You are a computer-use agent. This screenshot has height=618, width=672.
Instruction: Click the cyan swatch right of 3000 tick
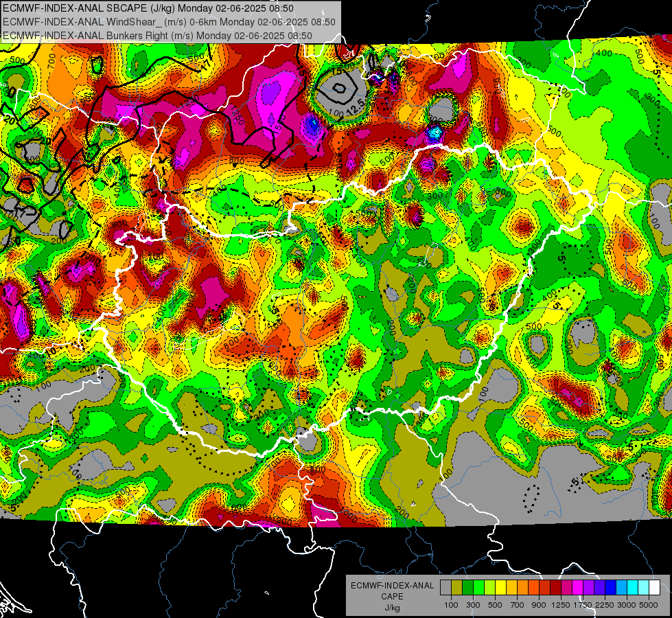click(633, 588)
